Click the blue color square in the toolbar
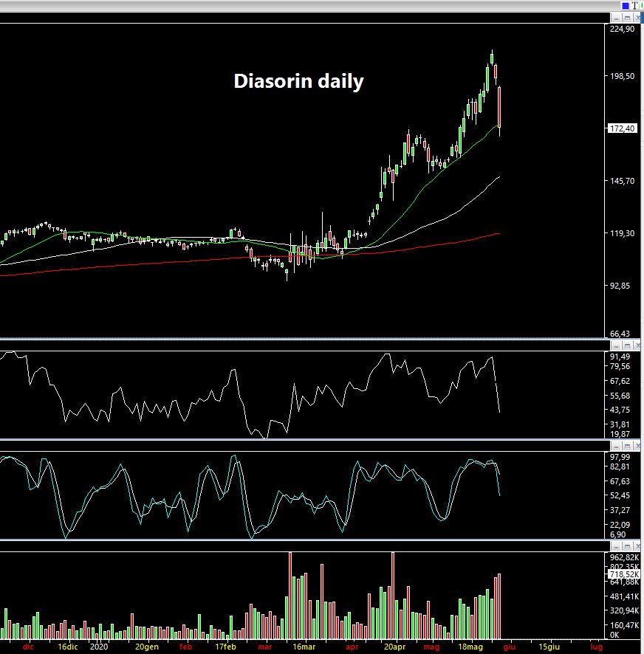Image resolution: width=644 pixels, height=654 pixels. [x=626, y=6]
